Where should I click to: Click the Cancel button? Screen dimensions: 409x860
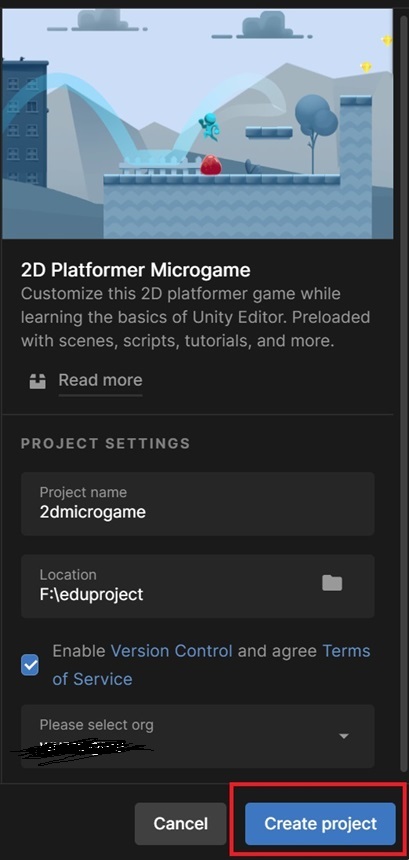click(x=180, y=823)
